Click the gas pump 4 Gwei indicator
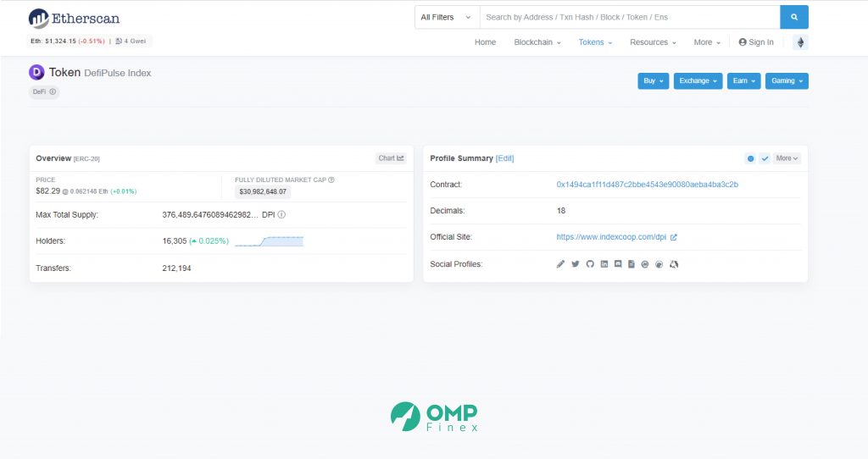The height and width of the screenshot is (459, 868). (131, 41)
